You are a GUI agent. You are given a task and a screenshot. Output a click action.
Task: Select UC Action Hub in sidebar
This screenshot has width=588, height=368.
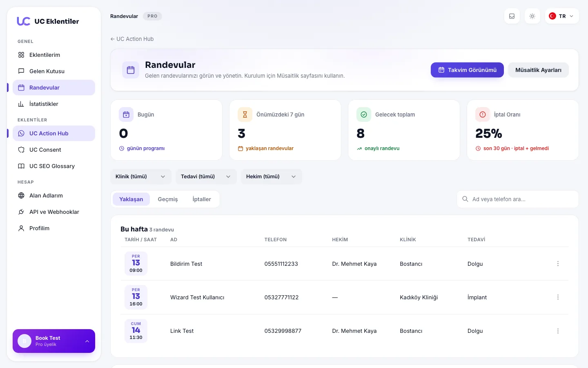coord(54,133)
